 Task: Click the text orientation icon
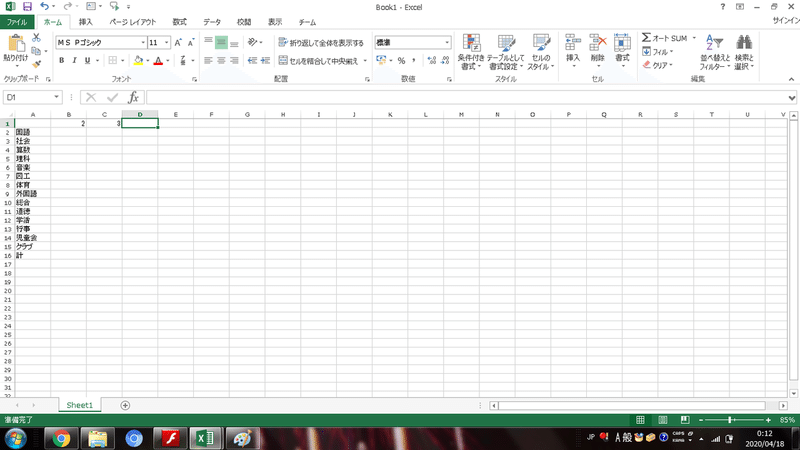coord(253,42)
